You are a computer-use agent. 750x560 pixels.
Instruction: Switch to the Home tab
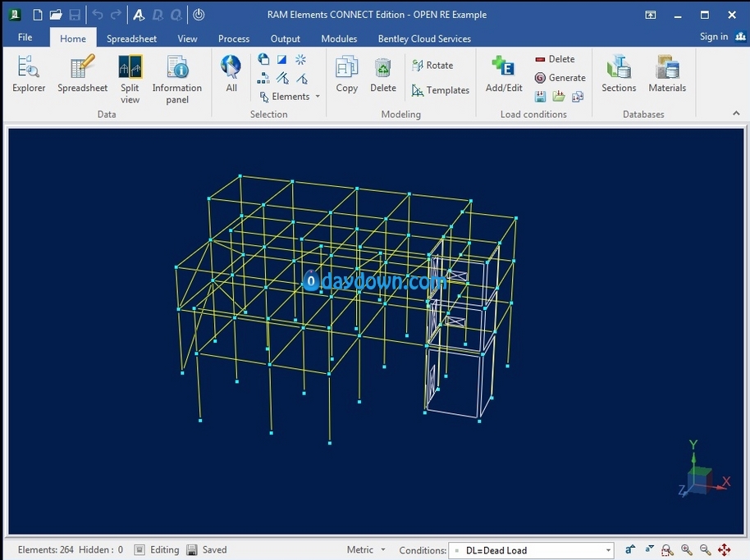73,39
